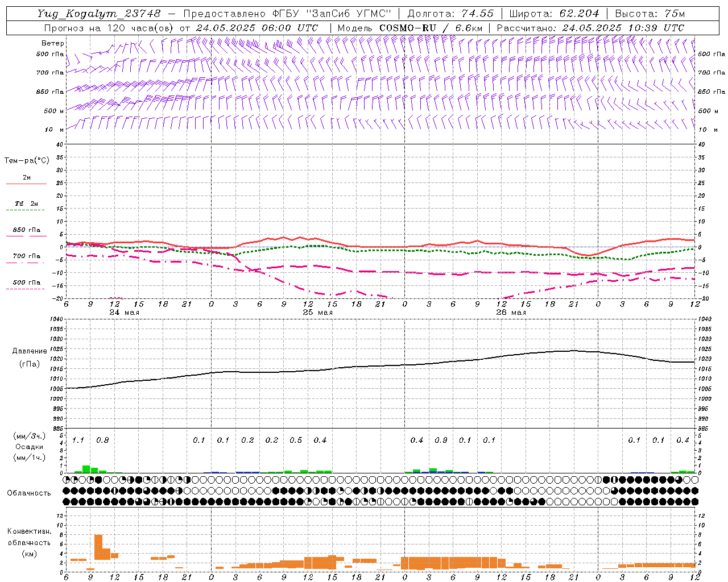
Task: Click the '1040' top value on left pressure axis
Action: click(56, 319)
